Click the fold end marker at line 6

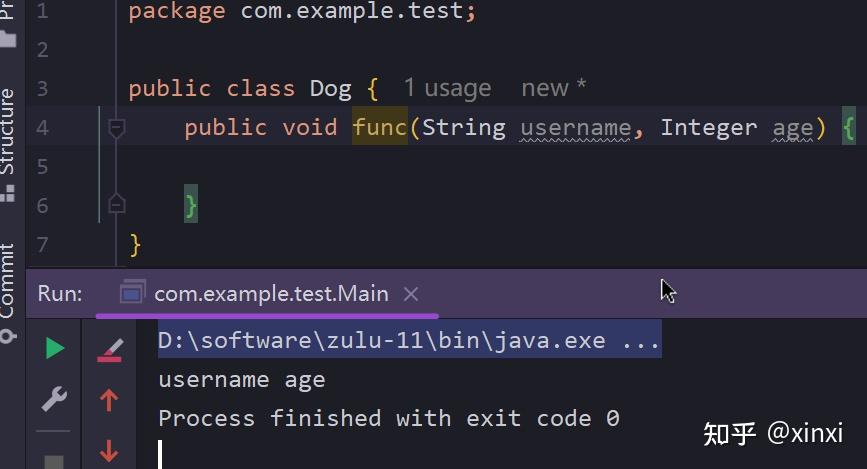tap(116, 205)
